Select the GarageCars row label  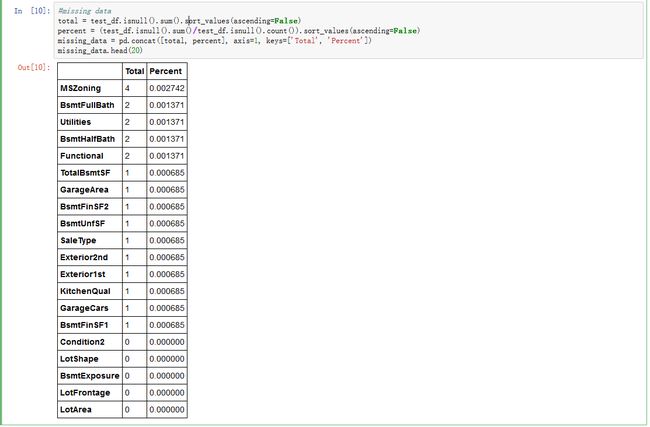[84, 308]
